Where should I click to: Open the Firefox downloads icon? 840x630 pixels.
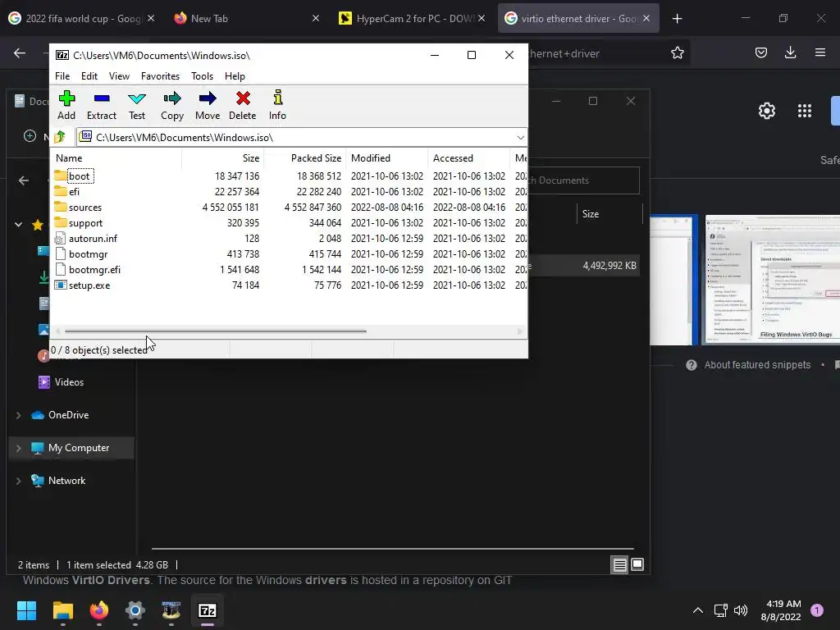click(x=790, y=52)
